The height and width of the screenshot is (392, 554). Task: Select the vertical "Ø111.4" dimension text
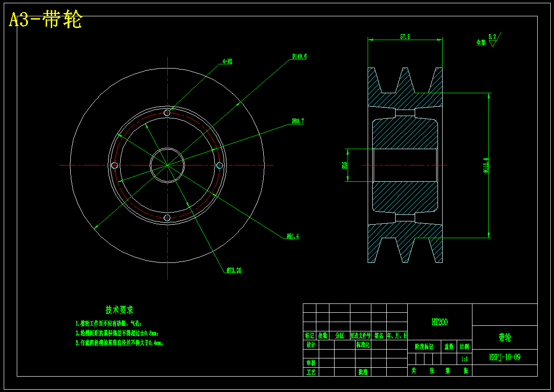[x=486, y=165]
